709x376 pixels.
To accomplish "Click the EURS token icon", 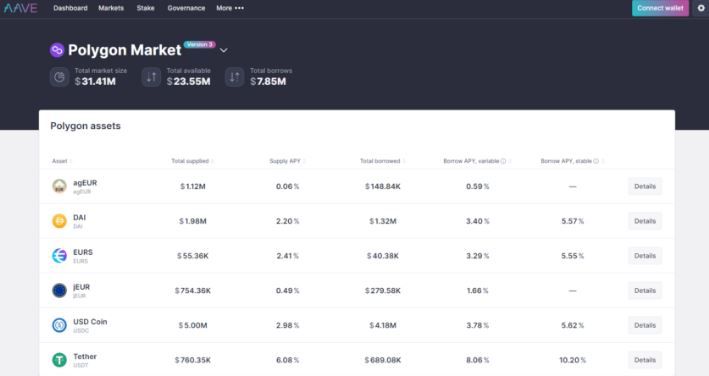I will (59, 255).
